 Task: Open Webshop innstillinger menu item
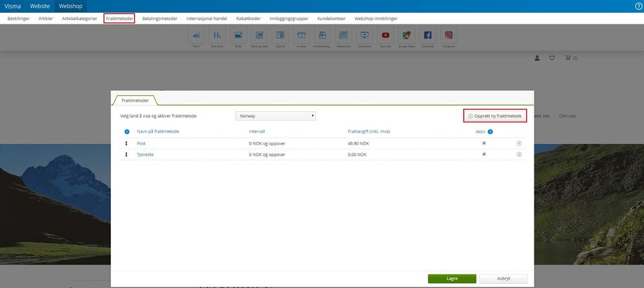pos(376,19)
